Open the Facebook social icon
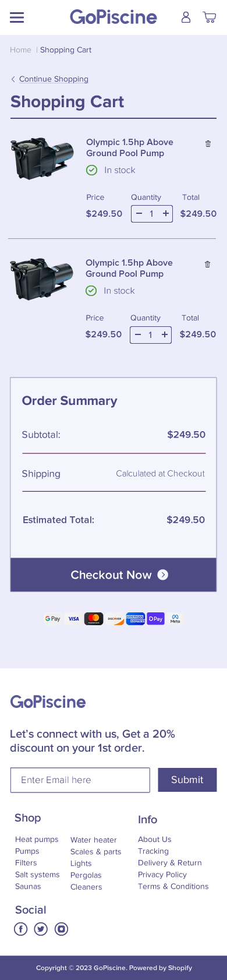 point(21,929)
